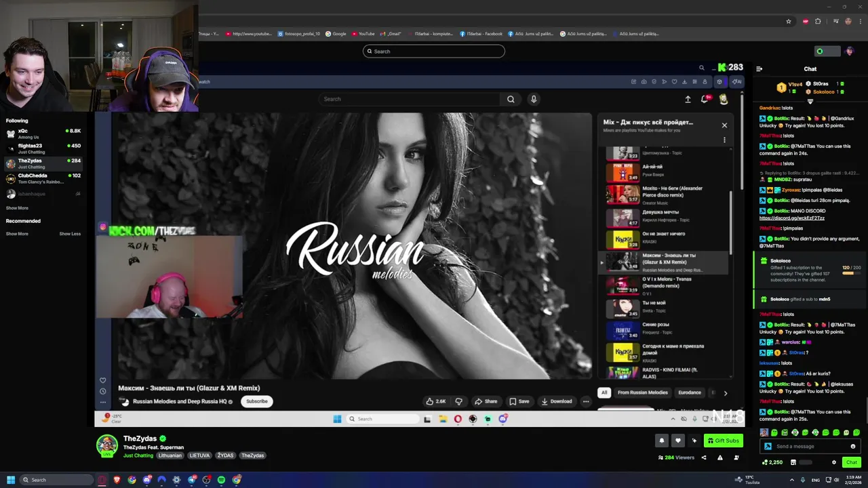Show more chips with right chevron

tap(726, 393)
